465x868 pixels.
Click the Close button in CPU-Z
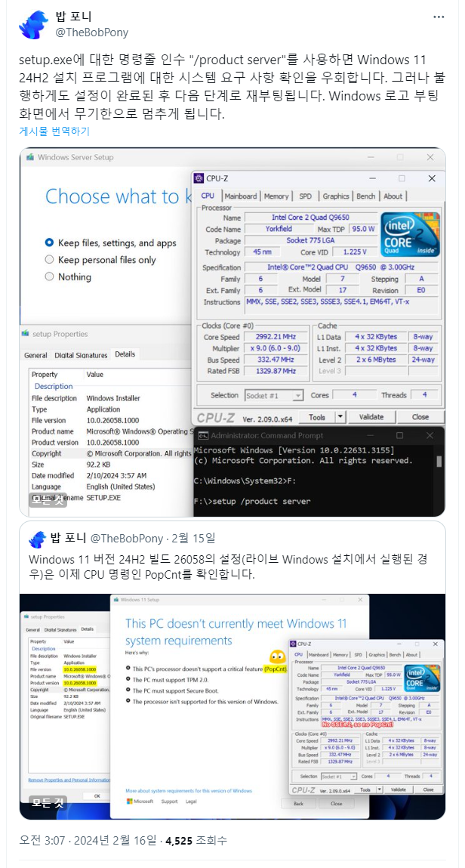pos(420,417)
